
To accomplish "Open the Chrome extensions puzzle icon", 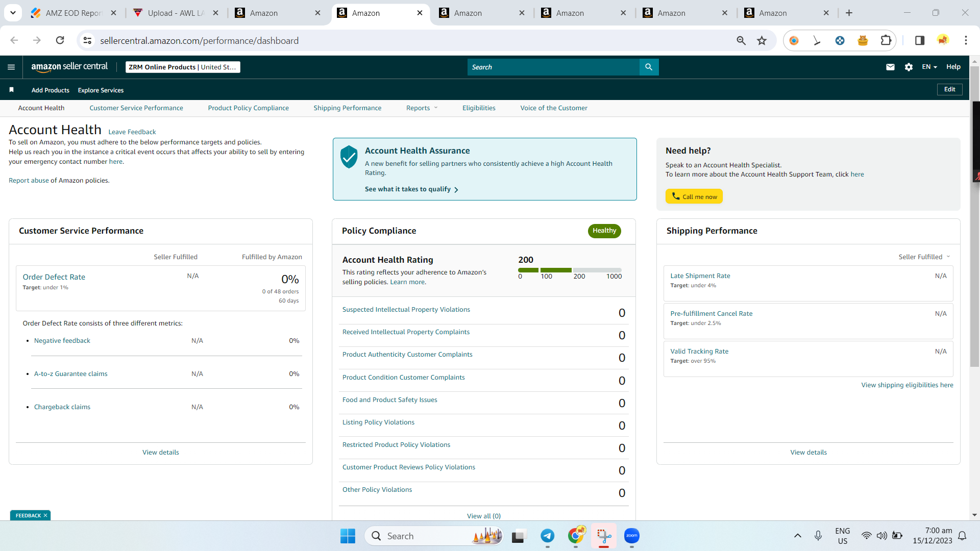I will 886,40.
